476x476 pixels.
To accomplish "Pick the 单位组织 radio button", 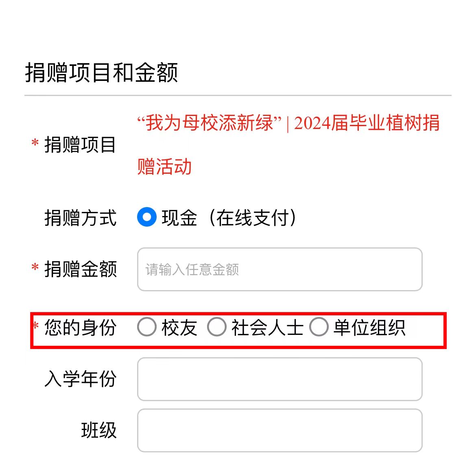I will (x=319, y=327).
